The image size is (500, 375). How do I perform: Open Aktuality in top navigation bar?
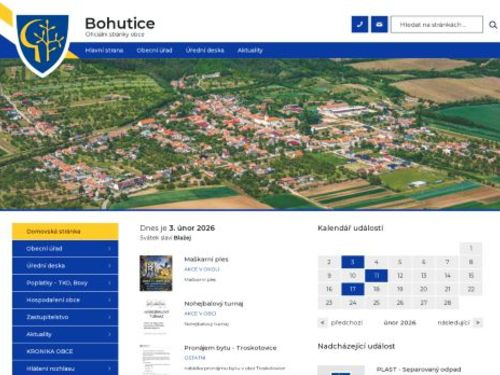point(250,50)
